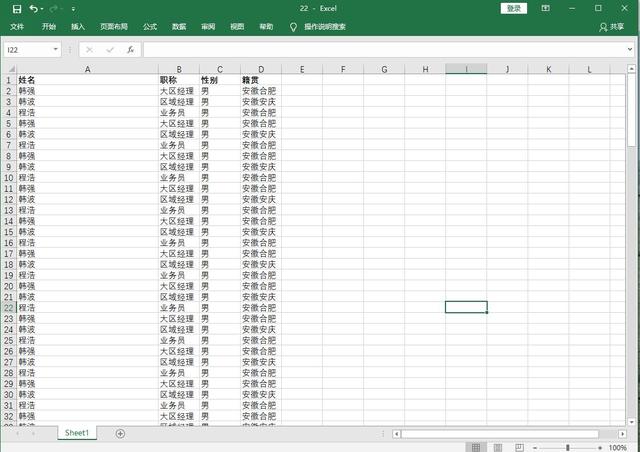The height and width of the screenshot is (452, 640).
Task: Click cell A2 containing 韩强
Action: click(x=87, y=91)
